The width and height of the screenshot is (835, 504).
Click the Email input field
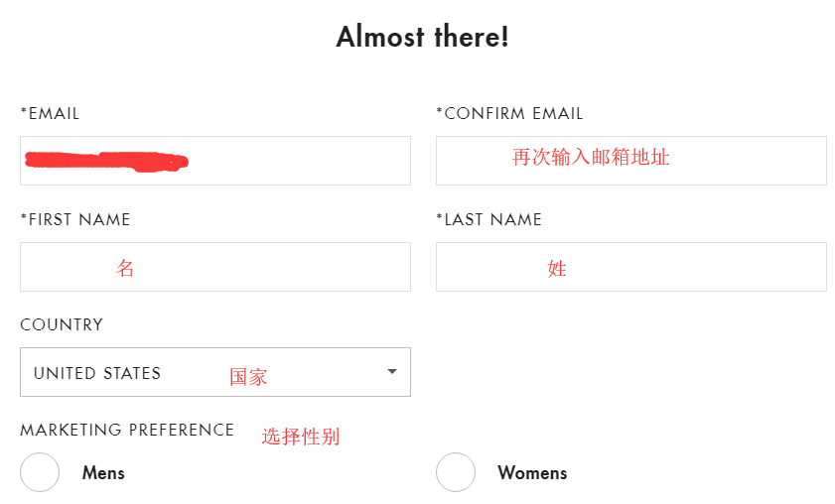point(214,161)
